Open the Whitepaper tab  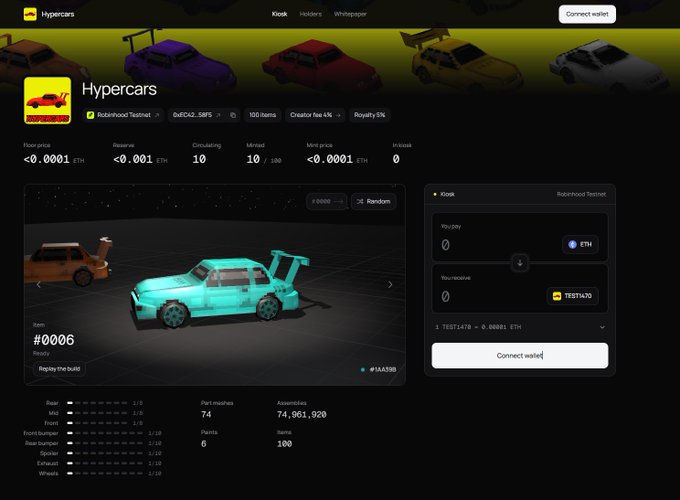(350, 14)
